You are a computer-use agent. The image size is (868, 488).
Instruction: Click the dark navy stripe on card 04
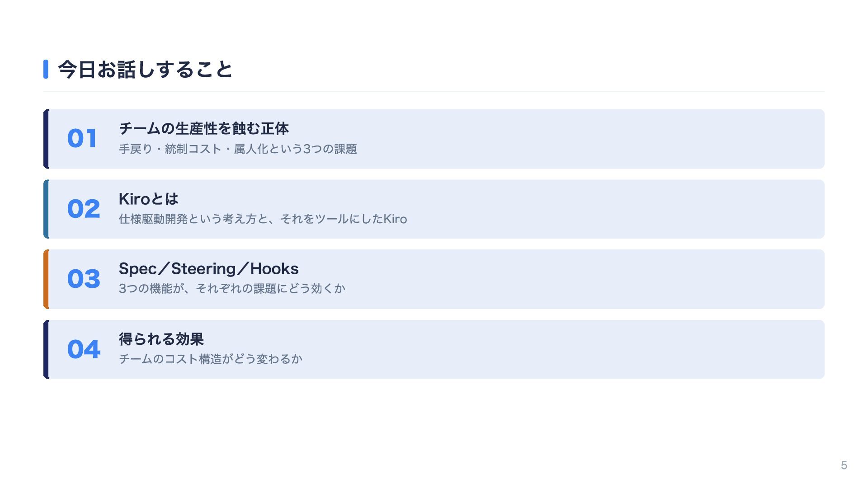46,349
